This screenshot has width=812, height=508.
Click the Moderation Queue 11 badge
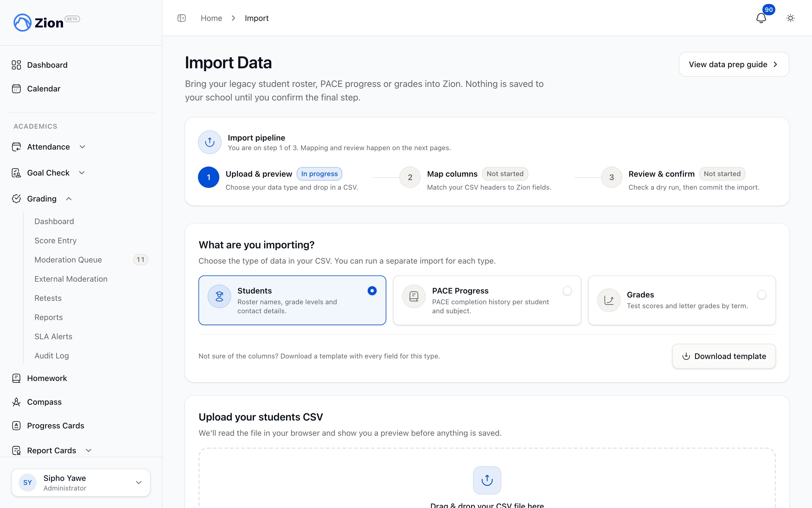[141, 260]
